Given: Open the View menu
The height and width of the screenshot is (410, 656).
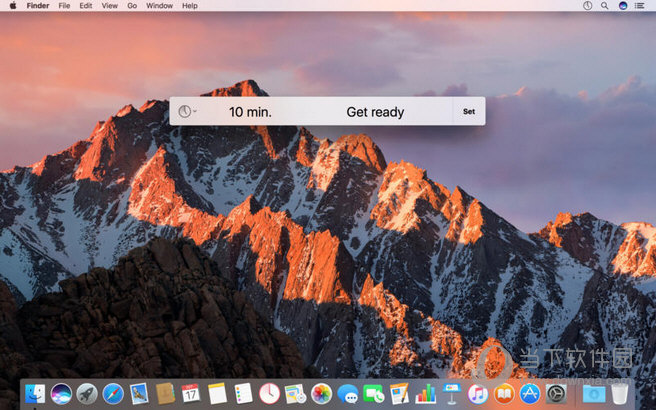Looking at the screenshot, I should point(110,5).
